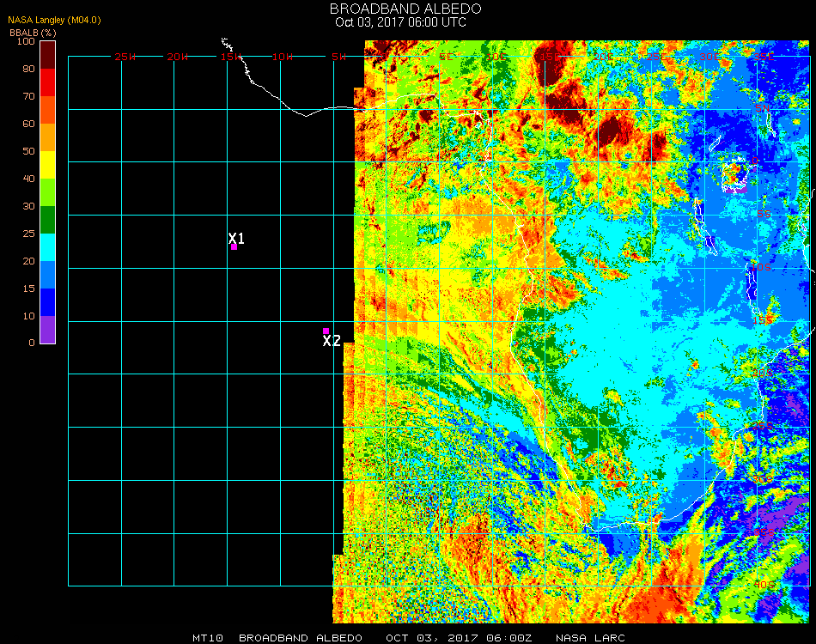816x644 pixels.
Task: Click the 25W longitude label
Action: pos(125,57)
